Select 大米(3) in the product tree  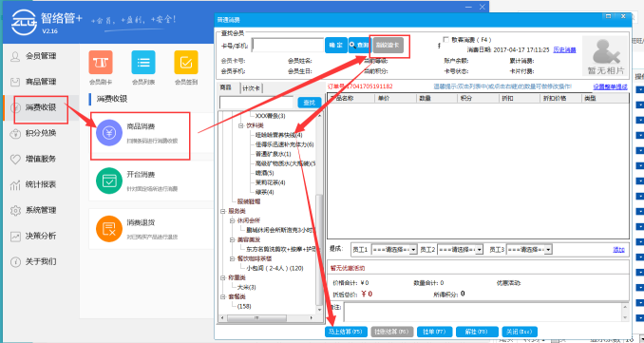[246, 287]
